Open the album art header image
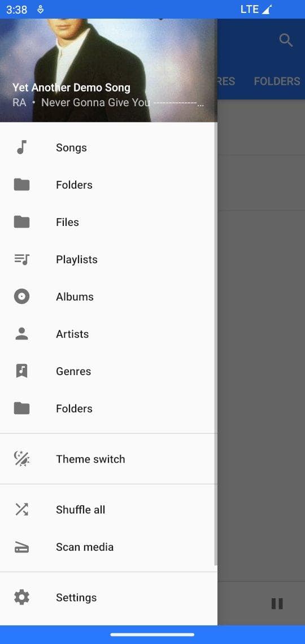This screenshot has width=305, height=644. [x=109, y=70]
